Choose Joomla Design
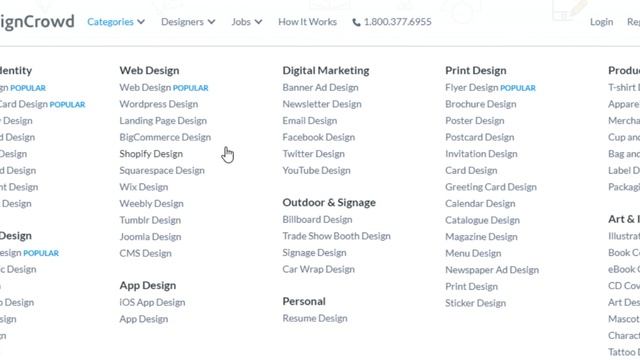This screenshot has height=360, width=640. click(150, 237)
